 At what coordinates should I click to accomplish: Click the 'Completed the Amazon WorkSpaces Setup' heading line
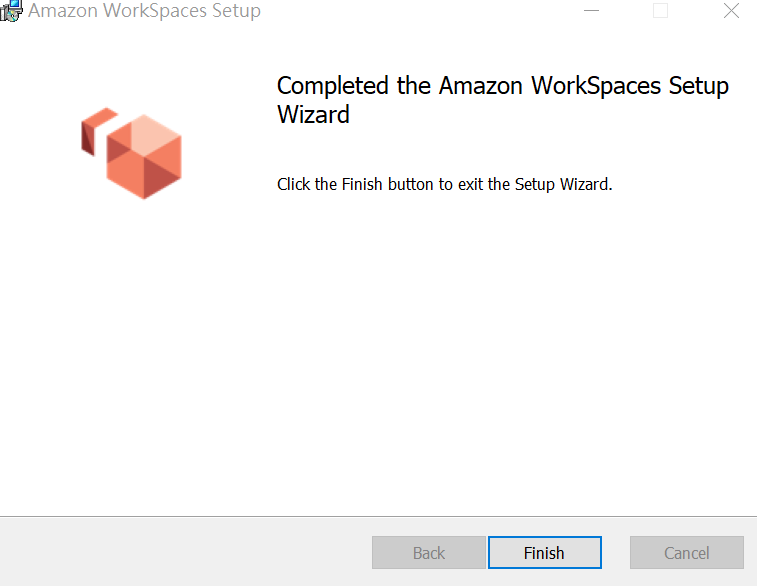coord(502,85)
